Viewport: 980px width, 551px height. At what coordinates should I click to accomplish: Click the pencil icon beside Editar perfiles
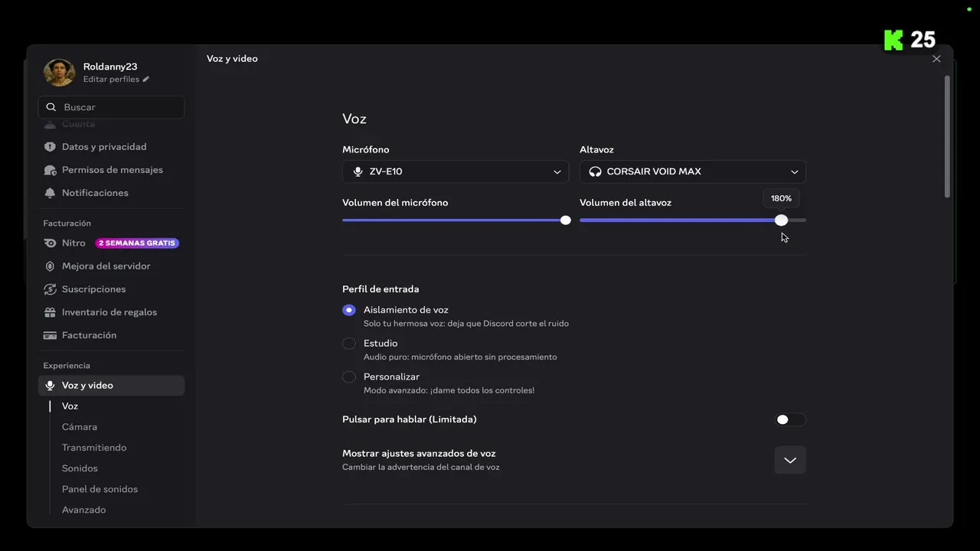[x=145, y=80]
